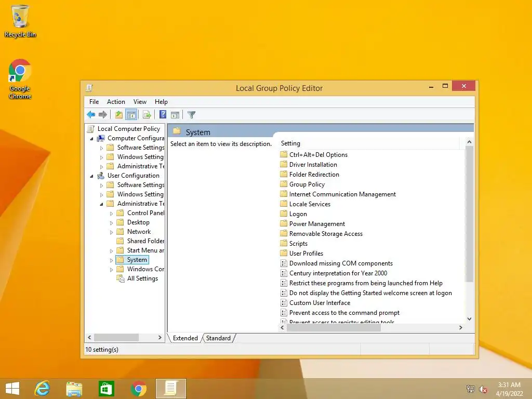Click the Export List toolbar icon
The height and width of the screenshot is (399, 532).
pyautogui.click(x=147, y=115)
